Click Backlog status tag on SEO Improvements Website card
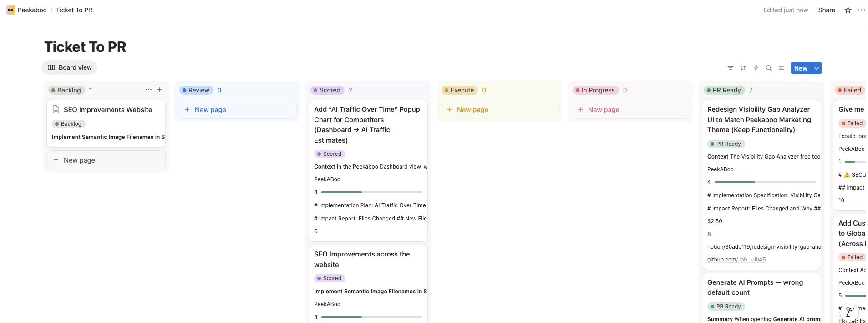The height and width of the screenshot is (323, 868). 68,124
